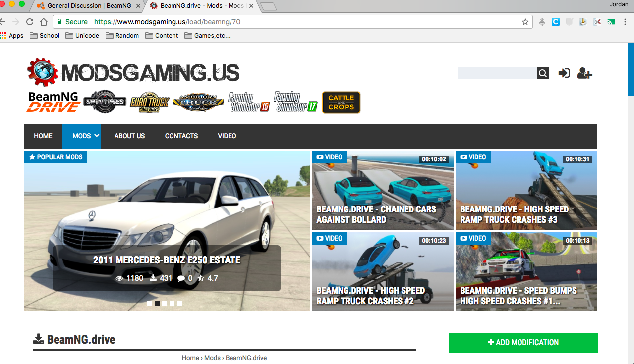Select the BeamNG.drive Mods browser tab
The width and height of the screenshot is (634, 364).
(202, 6)
